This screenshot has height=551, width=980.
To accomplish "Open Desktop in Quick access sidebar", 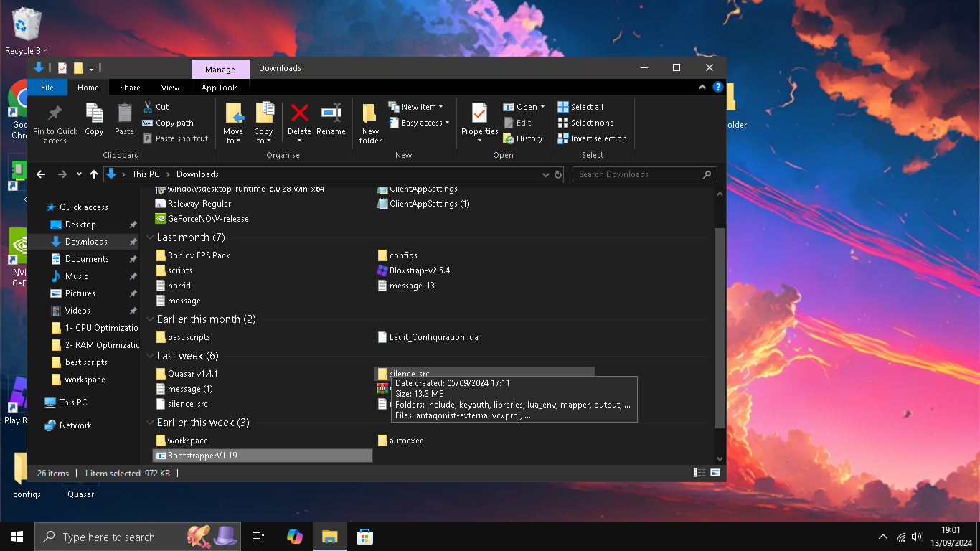I will pyautogui.click(x=80, y=225).
